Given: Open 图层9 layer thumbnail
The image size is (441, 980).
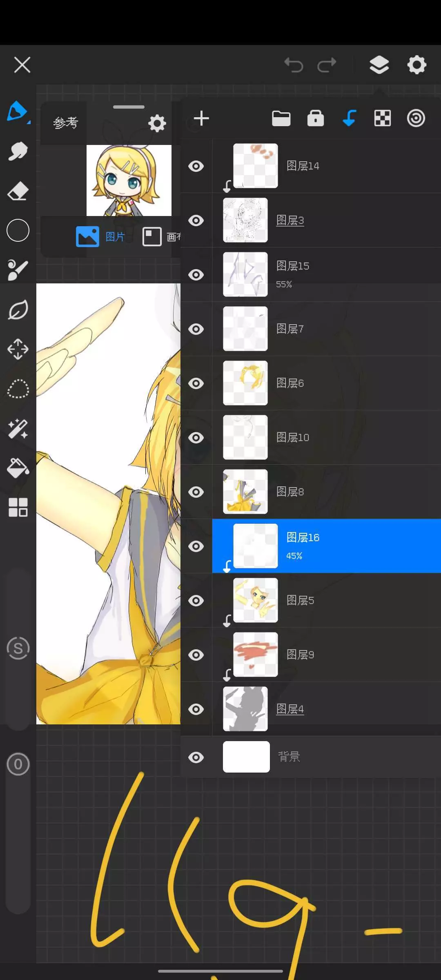Looking at the screenshot, I should (x=256, y=655).
